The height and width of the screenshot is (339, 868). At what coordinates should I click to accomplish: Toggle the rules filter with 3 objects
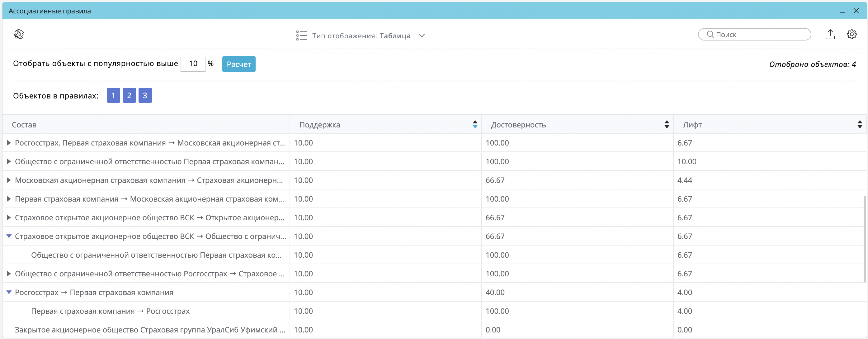tap(145, 95)
